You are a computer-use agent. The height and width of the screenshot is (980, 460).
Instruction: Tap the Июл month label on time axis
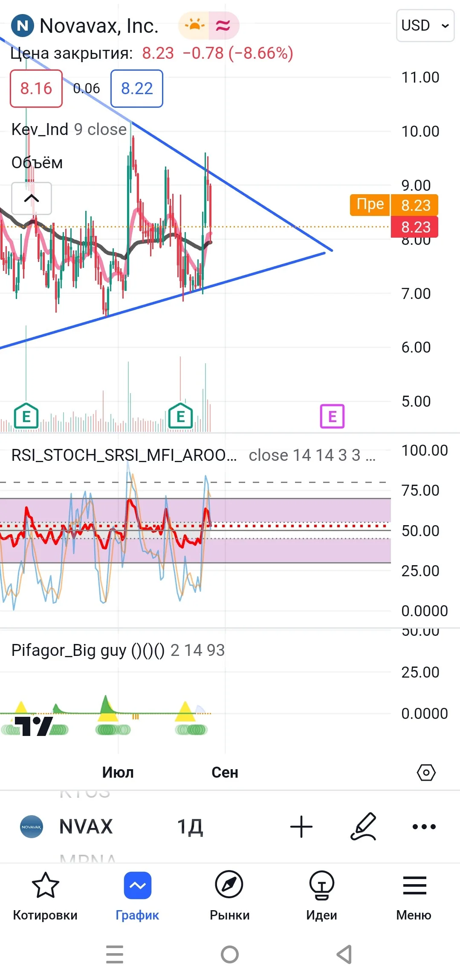[x=118, y=773]
